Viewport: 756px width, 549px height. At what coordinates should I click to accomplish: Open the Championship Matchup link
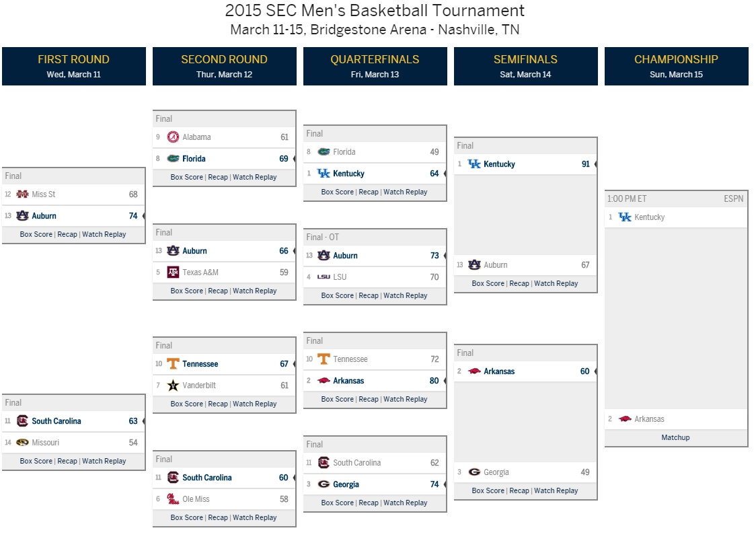(x=675, y=437)
